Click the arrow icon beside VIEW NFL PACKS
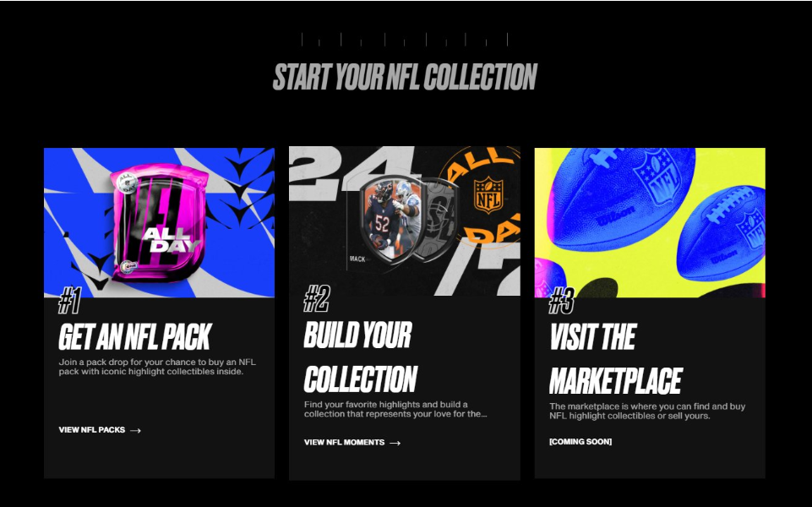The height and width of the screenshot is (507, 812). [x=136, y=430]
